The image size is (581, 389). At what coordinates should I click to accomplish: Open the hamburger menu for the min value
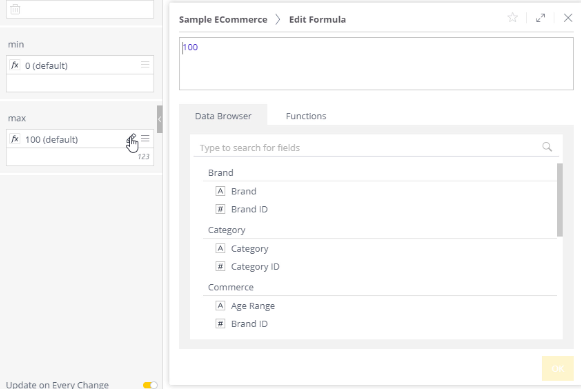click(145, 65)
